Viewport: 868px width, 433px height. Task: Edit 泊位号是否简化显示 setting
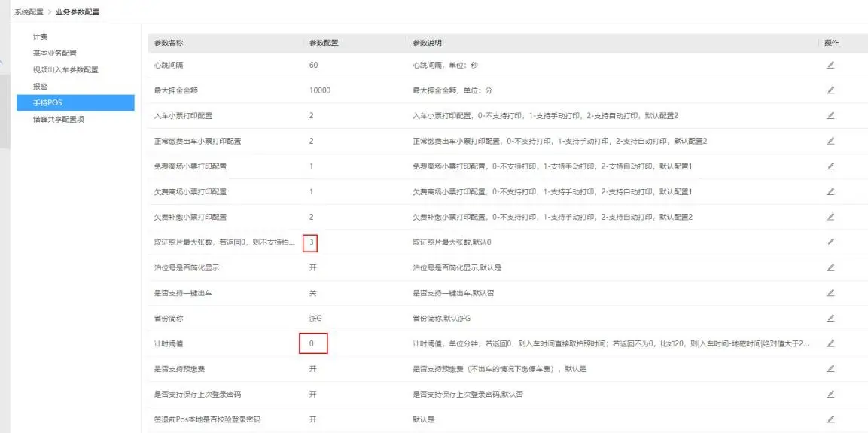[830, 267]
